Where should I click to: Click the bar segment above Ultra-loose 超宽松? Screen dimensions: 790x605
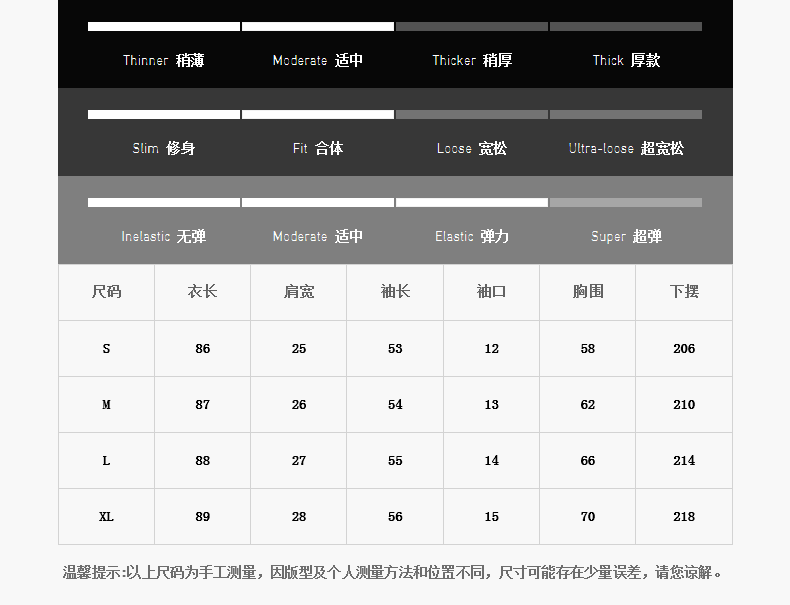(x=626, y=114)
